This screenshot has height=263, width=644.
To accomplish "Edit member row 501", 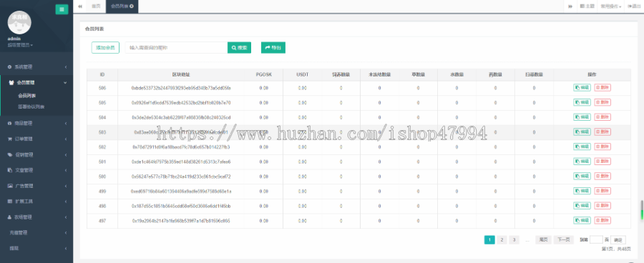I will point(582,162).
